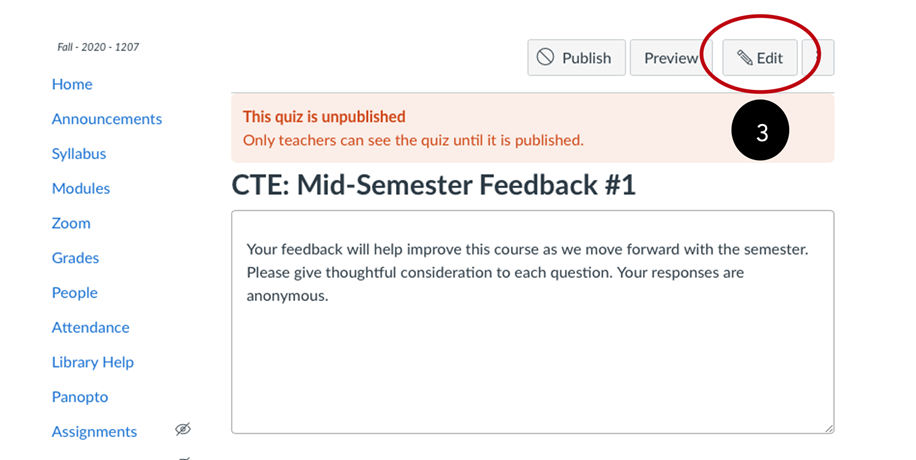Go to Announcements in course navigation
Viewport: 916px width, 460px height.
pyautogui.click(x=107, y=119)
